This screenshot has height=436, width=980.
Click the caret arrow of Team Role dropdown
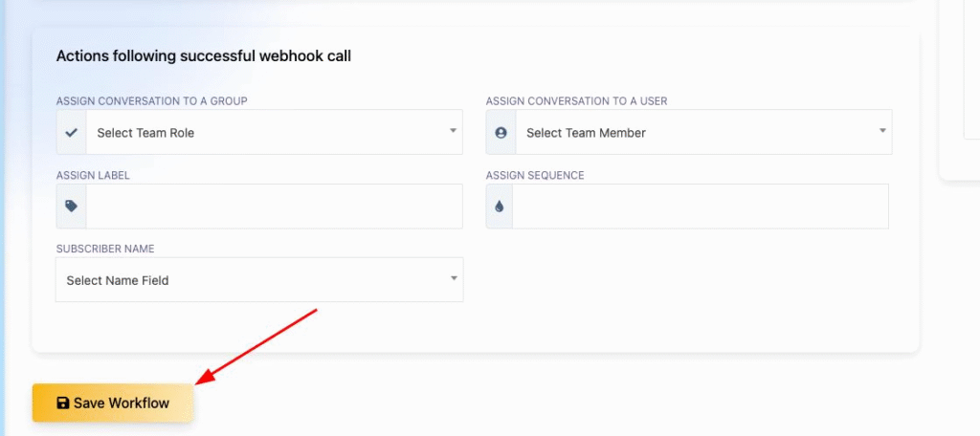coord(453,131)
